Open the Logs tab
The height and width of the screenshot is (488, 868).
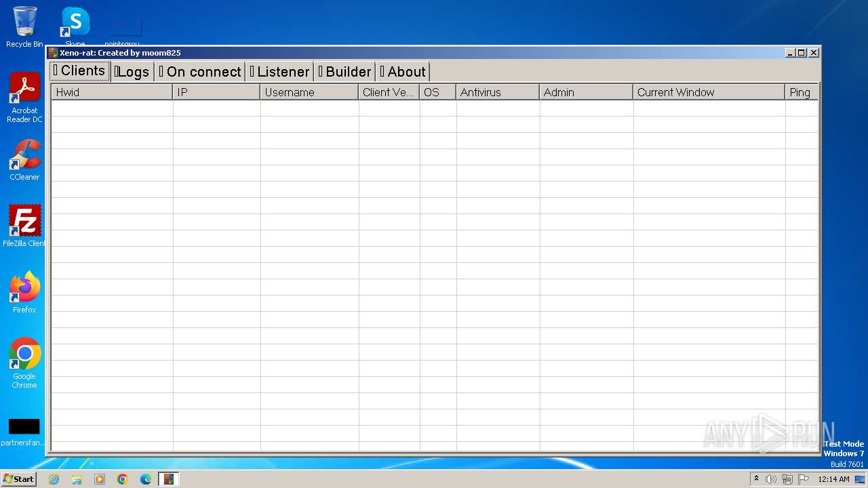pos(132,72)
